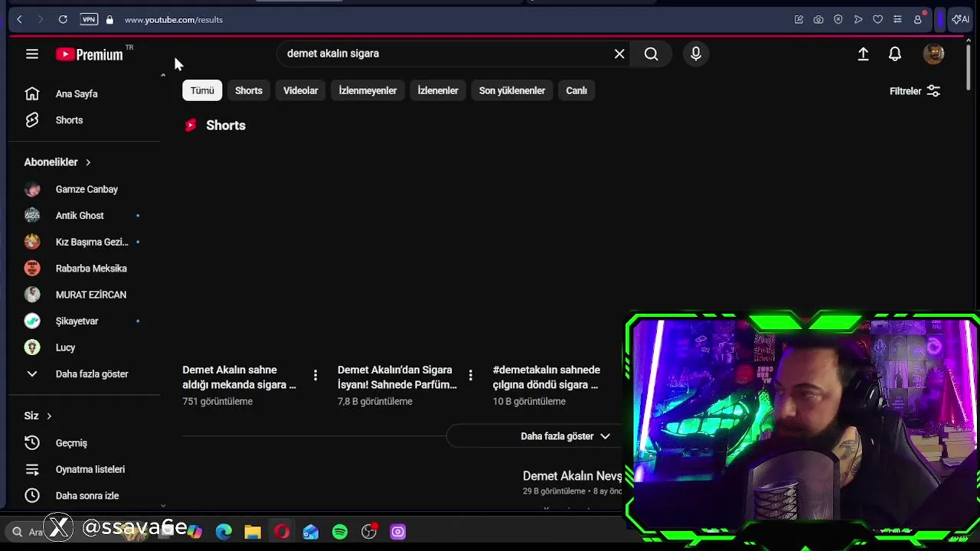980x551 pixels.
Task: Open Microsoft Edge from the taskbar
Action: [224, 532]
